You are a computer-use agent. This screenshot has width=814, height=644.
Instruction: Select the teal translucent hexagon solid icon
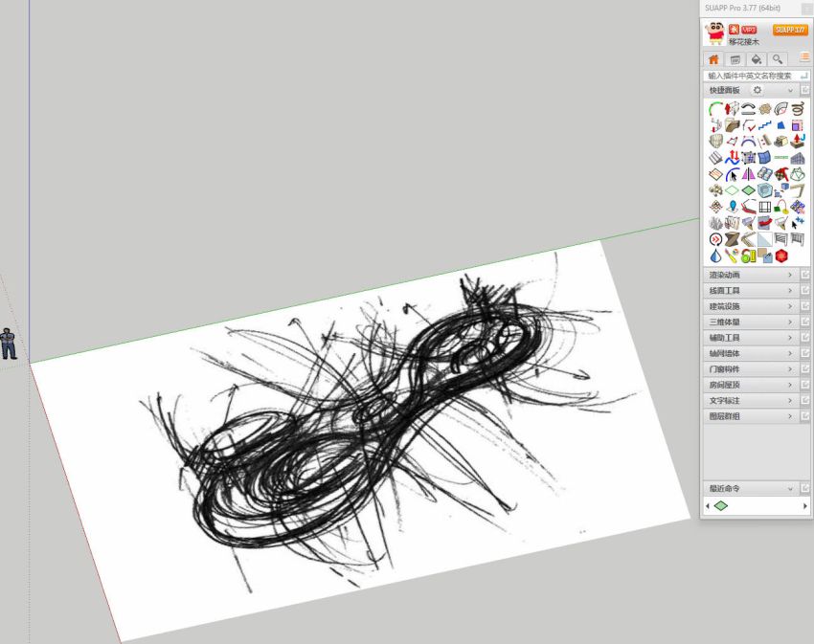tap(765, 190)
